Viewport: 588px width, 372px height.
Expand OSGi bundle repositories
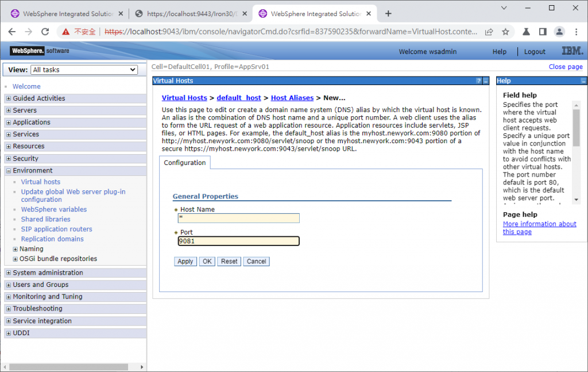tap(16, 259)
